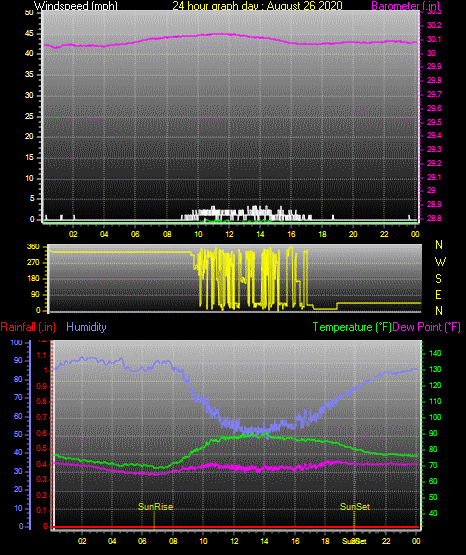Select the Barometer (.in) axis title
This screenshot has width=466, height=555.
[x=405, y=6]
